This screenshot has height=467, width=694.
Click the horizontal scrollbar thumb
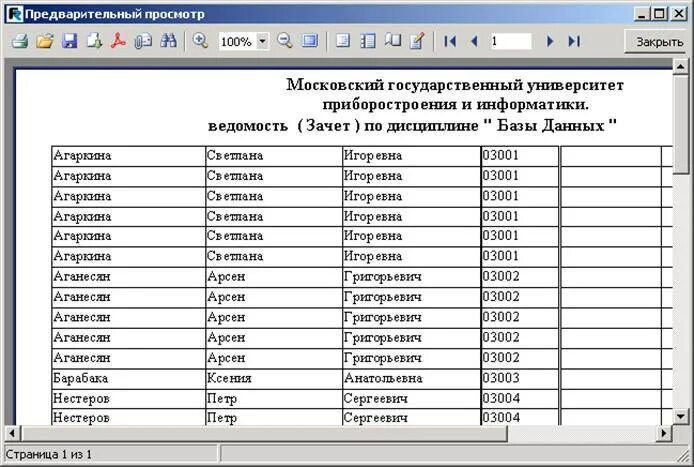coord(264,432)
